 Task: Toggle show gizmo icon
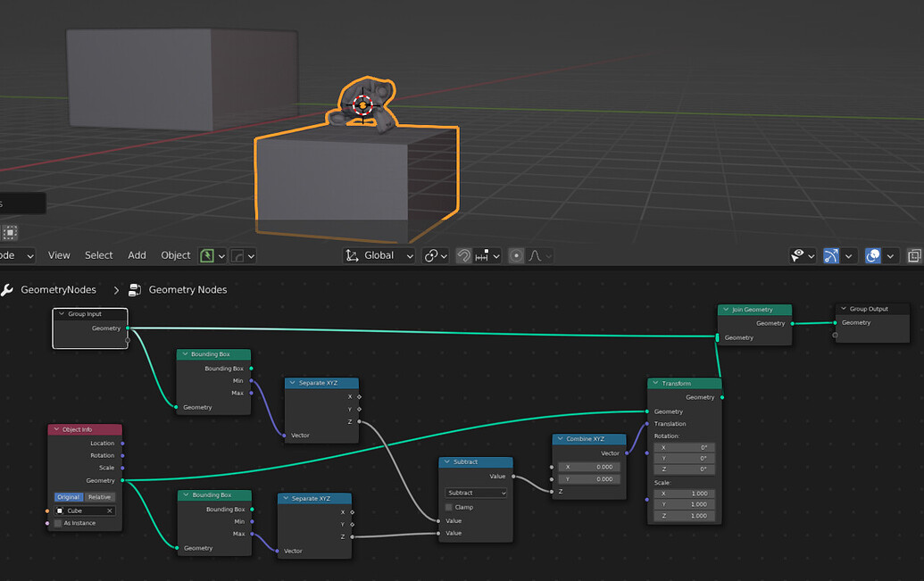(831, 256)
